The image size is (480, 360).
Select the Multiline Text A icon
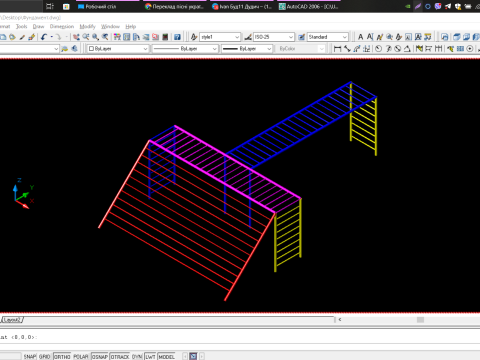[360, 37]
